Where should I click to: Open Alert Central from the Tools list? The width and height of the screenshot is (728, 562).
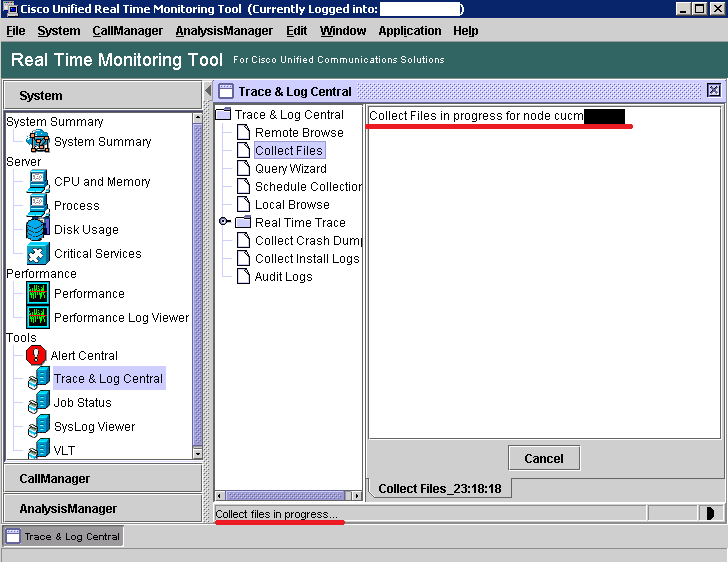[84, 356]
